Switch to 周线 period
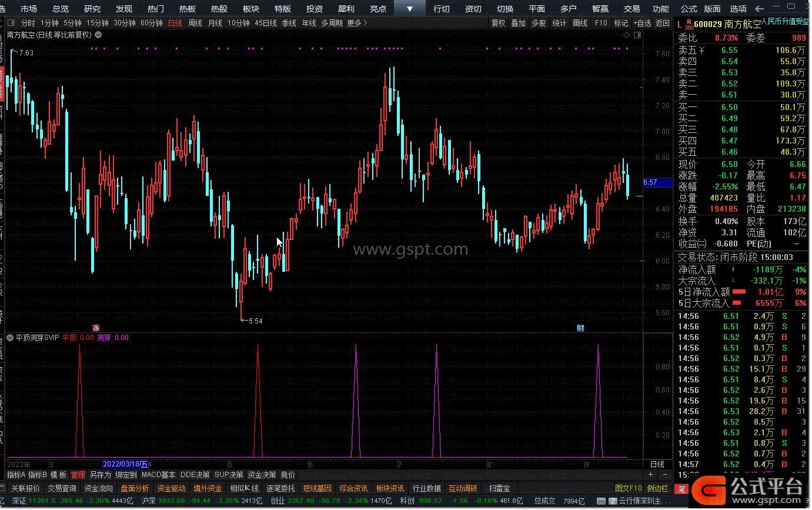Image resolution: width=812 pixels, height=510 pixels. [195, 23]
